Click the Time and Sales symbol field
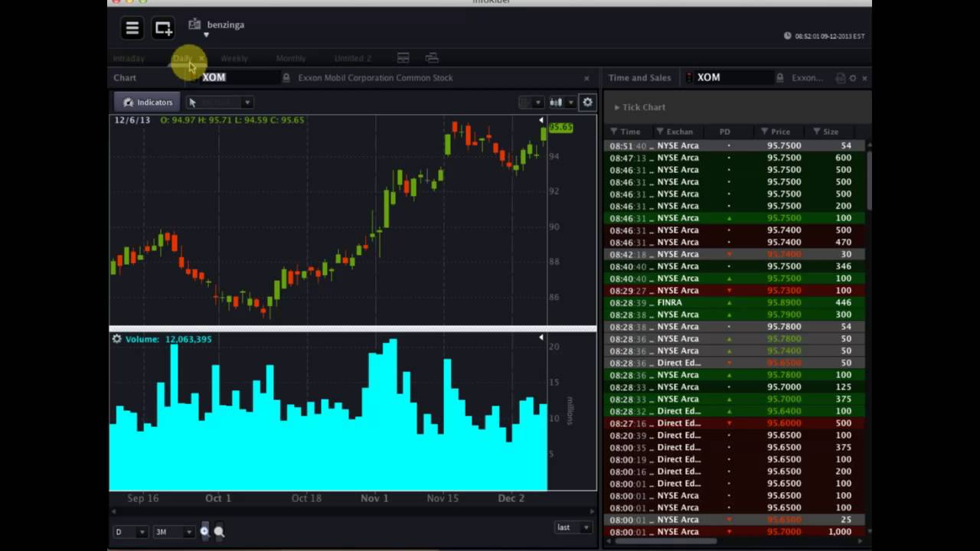 [x=733, y=77]
